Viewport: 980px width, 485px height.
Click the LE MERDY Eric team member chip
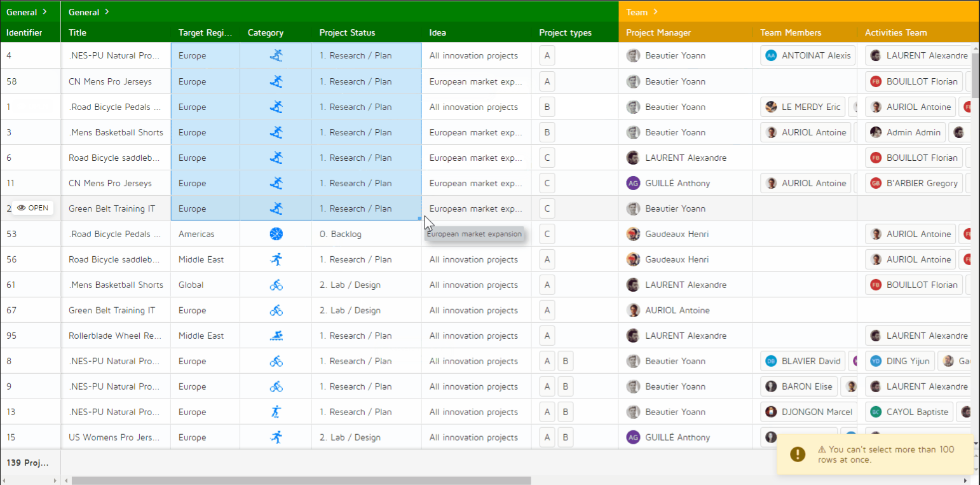click(x=804, y=107)
